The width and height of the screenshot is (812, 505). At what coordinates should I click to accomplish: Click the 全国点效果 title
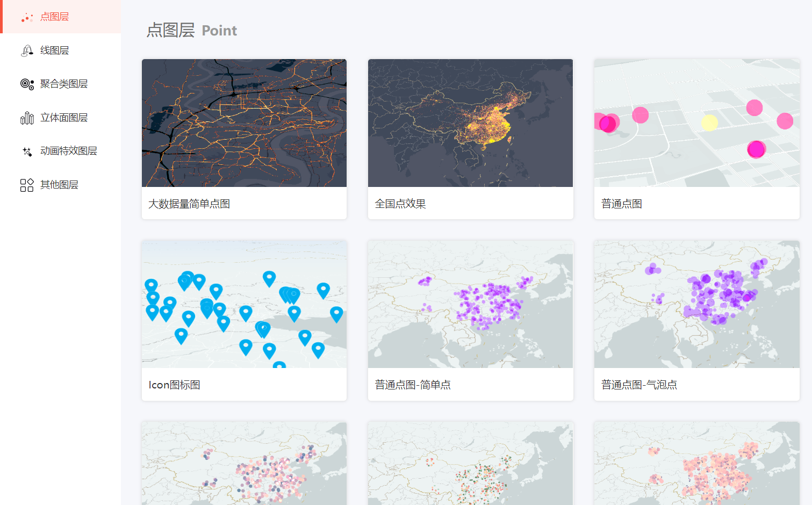(x=400, y=204)
